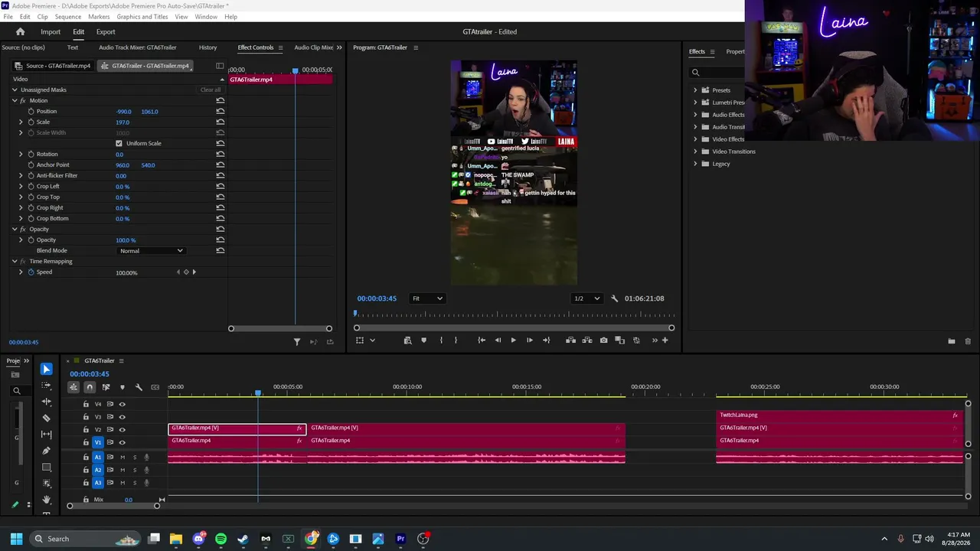Reset the Position parameter
This screenshot has width=980, height=551.
click(220, 112)
